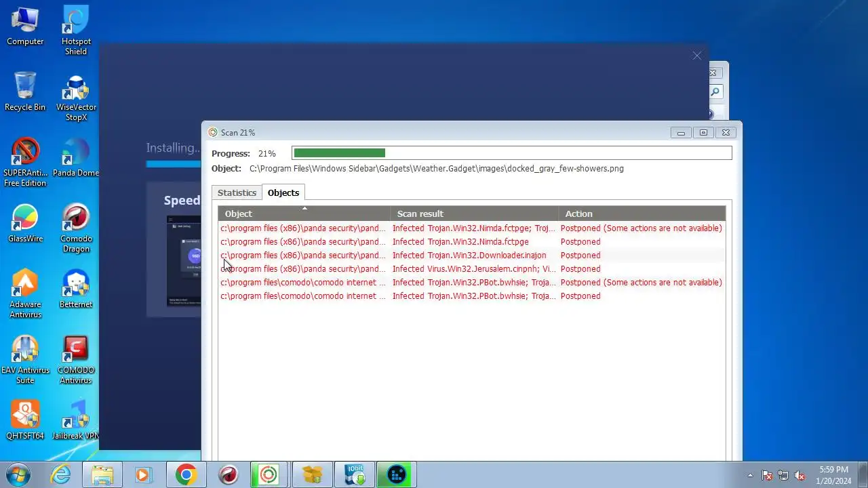Viewport: 868px width, 488px height.
Task: Launch Comodo Dragon from the desktop
Action: [x=76, y=228]
